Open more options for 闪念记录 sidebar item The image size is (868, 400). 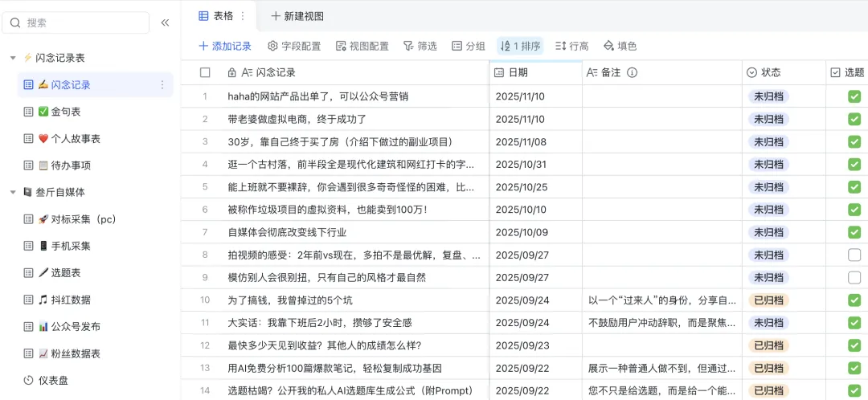click(x=162, y=85)
